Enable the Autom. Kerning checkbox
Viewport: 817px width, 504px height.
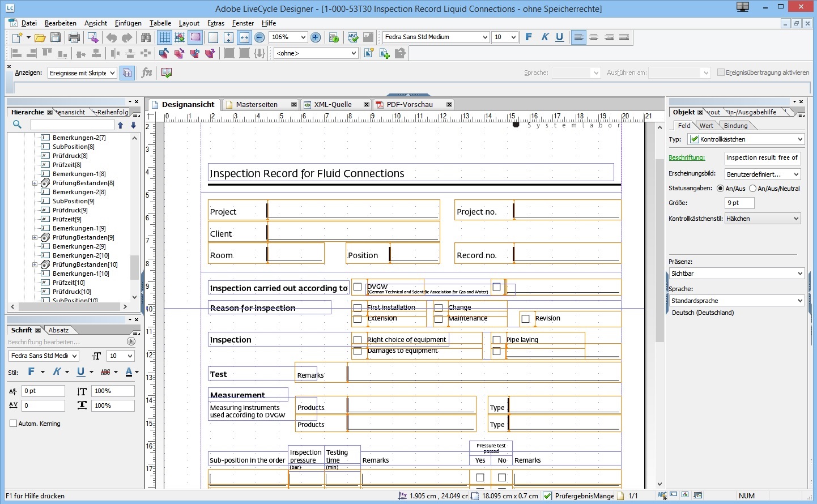[x=14, y=424]
